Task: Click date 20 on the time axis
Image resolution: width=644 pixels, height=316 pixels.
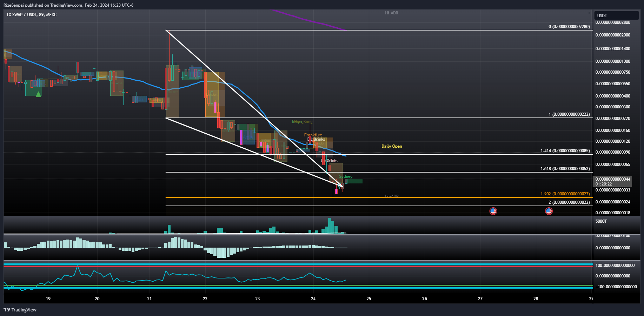Action: (x=97, y=299)
